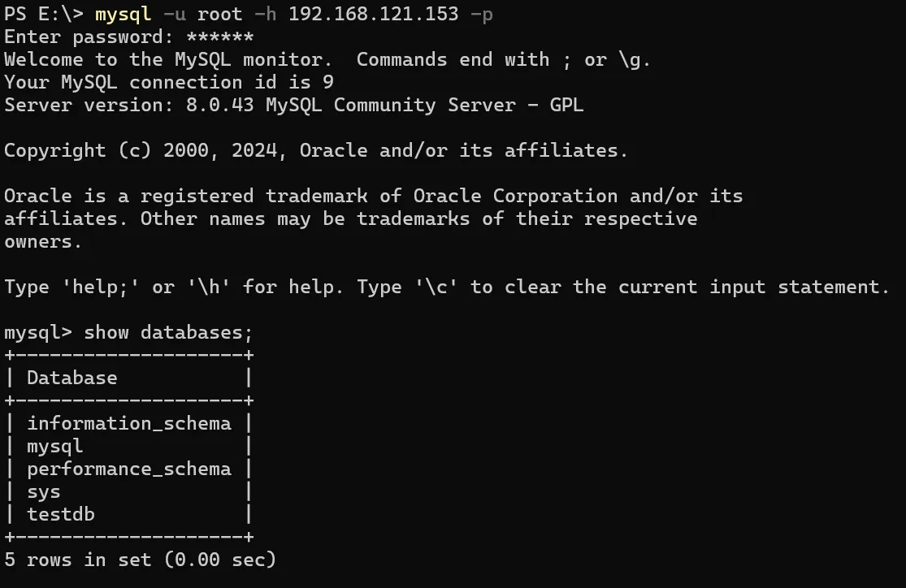Screen dimensions: 906x588
Task: Click the 'Database' column header
Action: pos(72,378)
